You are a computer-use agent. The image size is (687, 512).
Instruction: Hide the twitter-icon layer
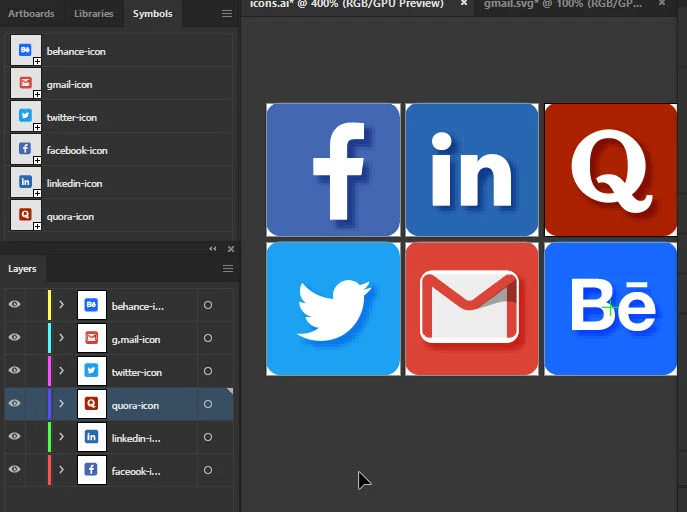[14, 371]
